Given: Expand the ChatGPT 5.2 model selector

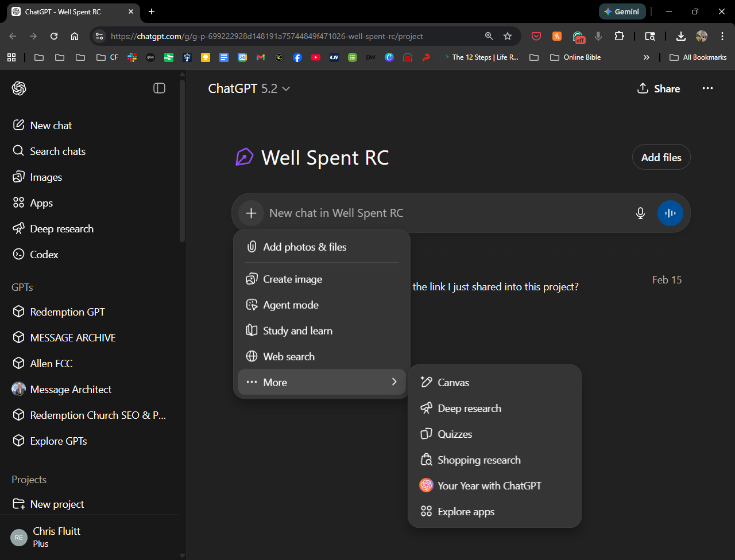Looking at the screenshot, I should tap(249, 89).
